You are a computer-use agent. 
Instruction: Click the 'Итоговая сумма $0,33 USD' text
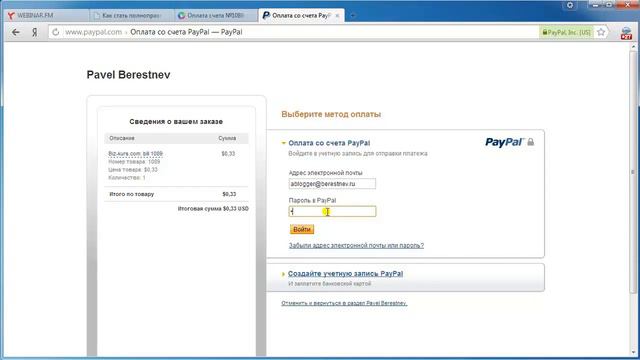coord(213,209)
